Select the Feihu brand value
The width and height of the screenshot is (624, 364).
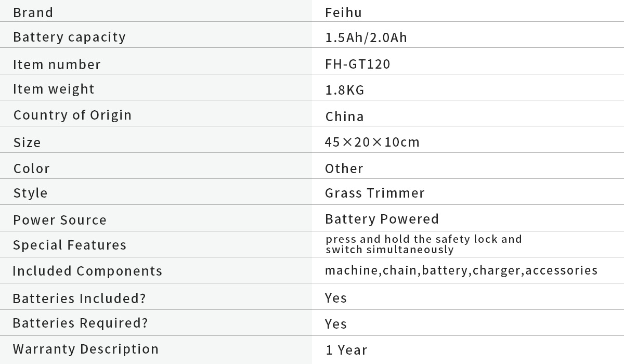pyautogui.click(x=343, y=12)
